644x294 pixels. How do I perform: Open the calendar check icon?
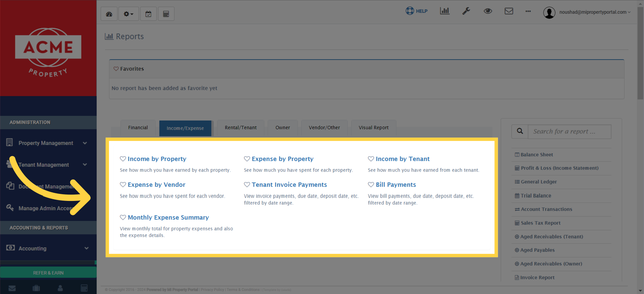(148, 14)
